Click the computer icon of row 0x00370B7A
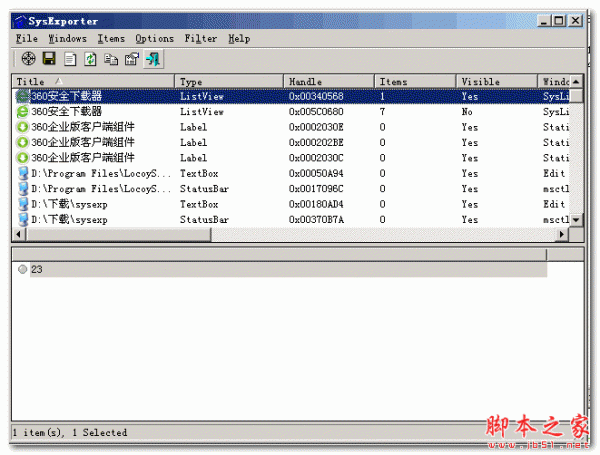 click(x=23, y=220)
